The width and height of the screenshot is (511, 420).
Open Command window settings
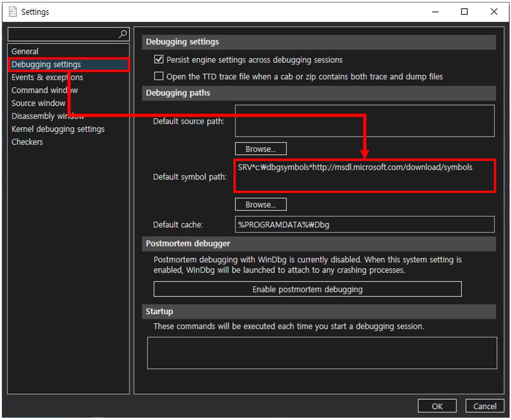point(44,90)
